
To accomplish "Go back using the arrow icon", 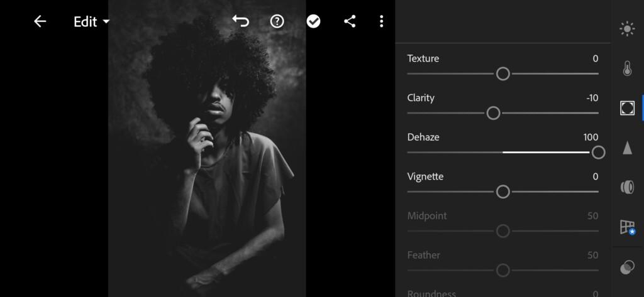I will tap(40, 21).
